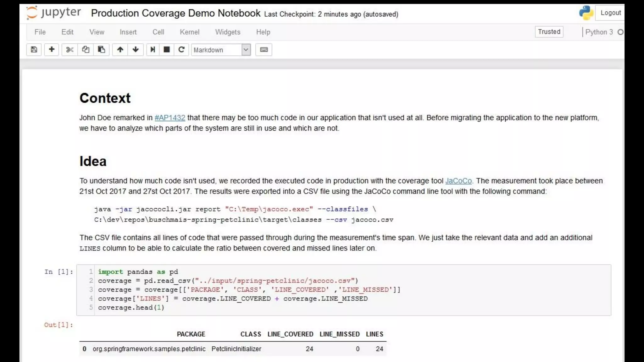The height and width of the screenshot is (362, 644).
Task: Paste cells below icon
Action: click(101, 50)
